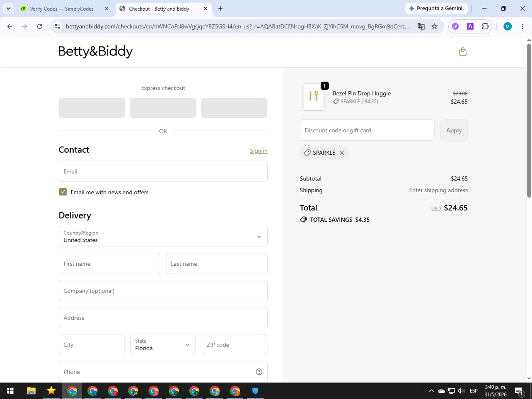
Task: Open the Windows Start menu
Action: [x=10, y=391]
